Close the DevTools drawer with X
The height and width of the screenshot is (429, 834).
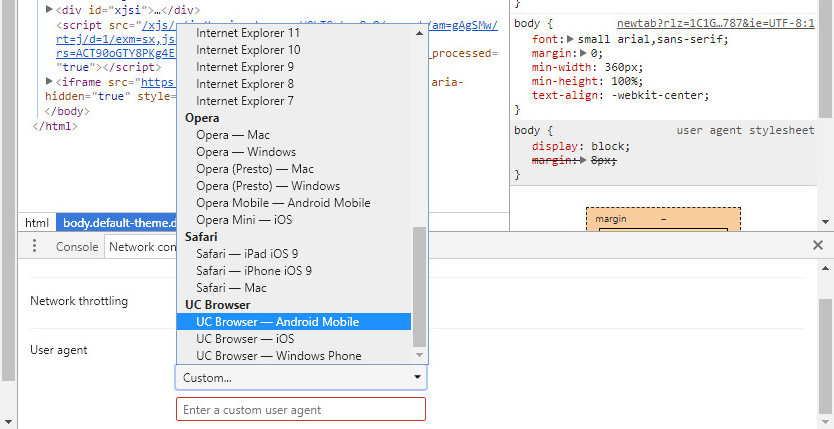pos(818,245)
